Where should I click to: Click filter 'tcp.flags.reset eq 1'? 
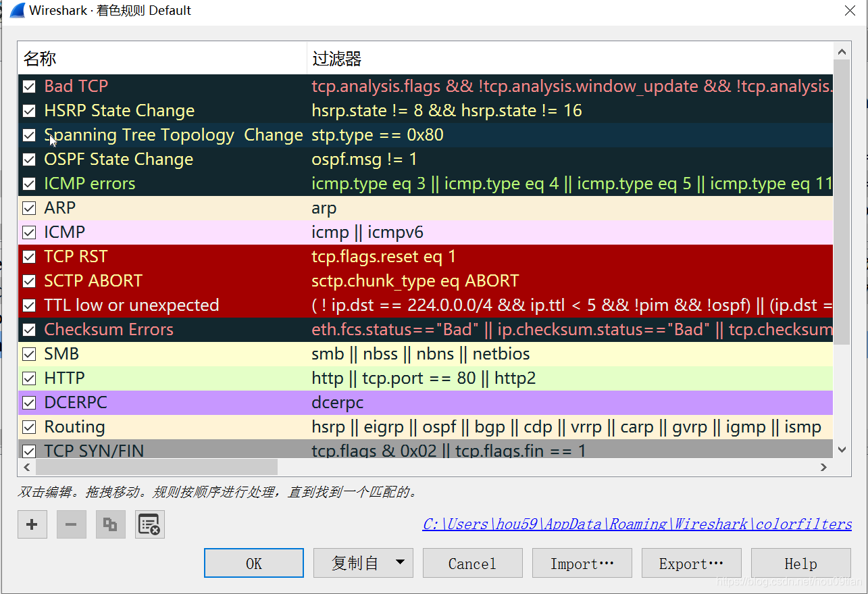384,257
